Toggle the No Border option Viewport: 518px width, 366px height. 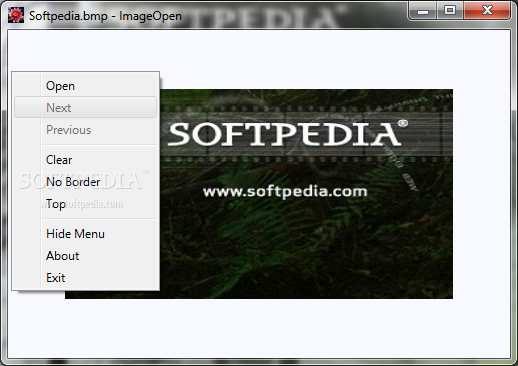pos(85,182)
